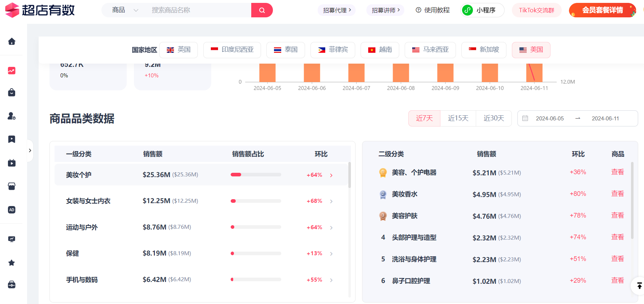Click the start date 2024-06-05 field
This screenshot has width=644, height=304.
550,119
